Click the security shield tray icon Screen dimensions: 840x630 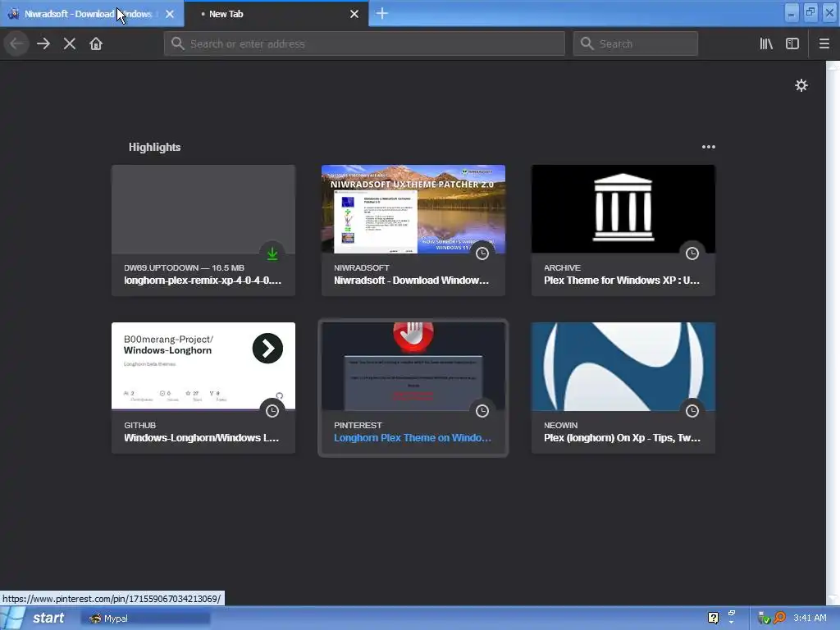coord(764,619)
